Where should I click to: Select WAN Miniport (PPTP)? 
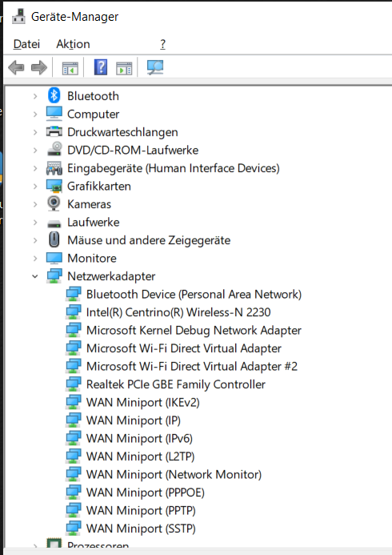click(141, 511)
